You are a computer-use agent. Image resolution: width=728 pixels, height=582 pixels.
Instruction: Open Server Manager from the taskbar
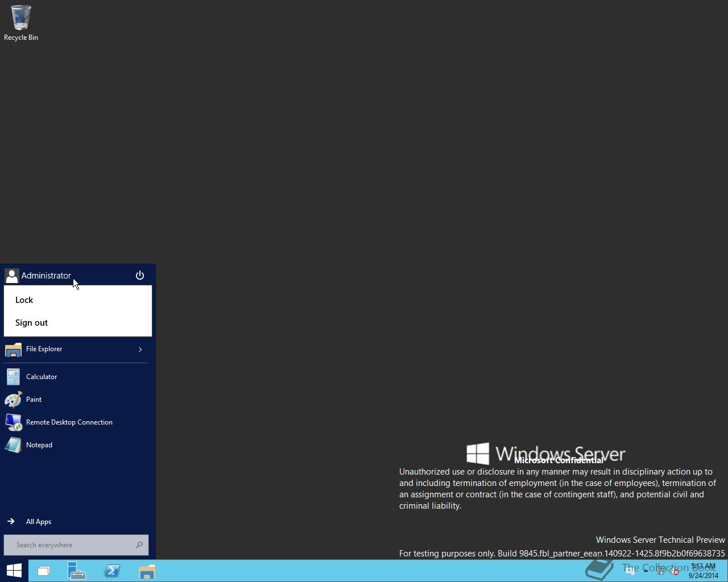[x=76, y=571]
